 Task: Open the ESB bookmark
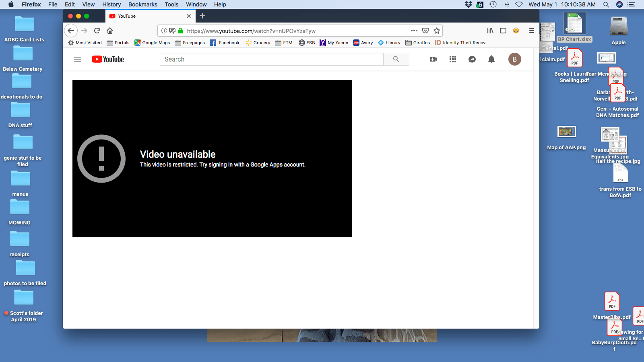point(307,43)
